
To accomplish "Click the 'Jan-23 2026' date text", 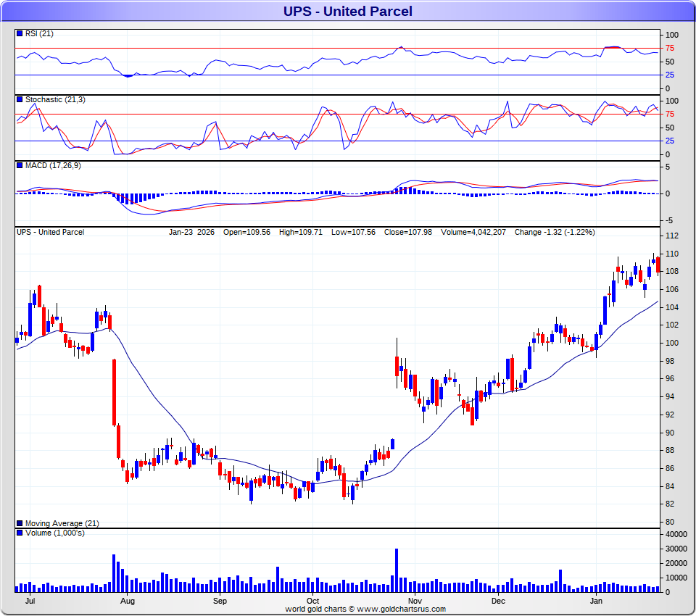I will pyautogui.click(x=191, y=232).
